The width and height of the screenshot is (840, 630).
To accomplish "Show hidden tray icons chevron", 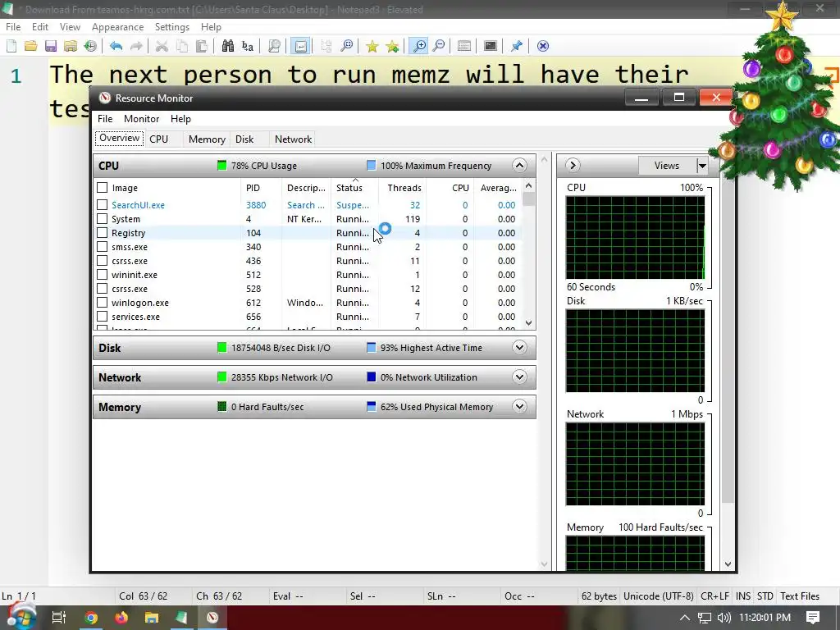I will 685,618.
